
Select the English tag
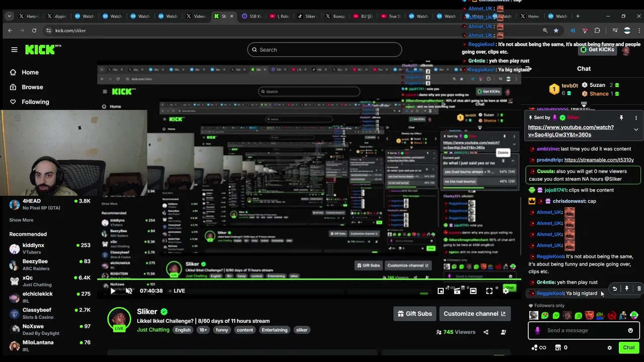click(x=183, y=330)
